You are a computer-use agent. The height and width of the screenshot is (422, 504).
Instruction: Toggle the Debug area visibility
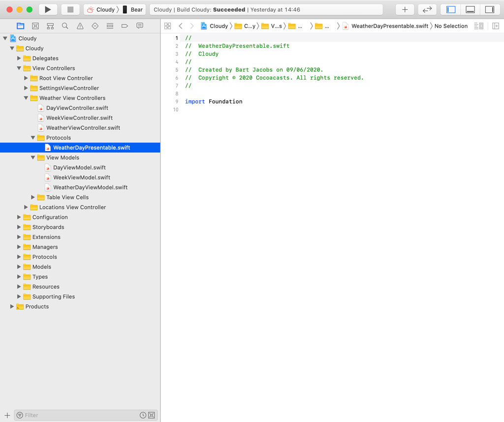tap(470, 9)
